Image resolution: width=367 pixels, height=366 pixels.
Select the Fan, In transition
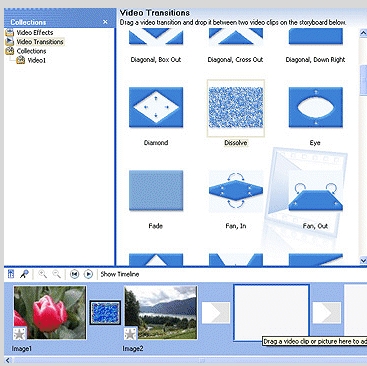(236, 191)
